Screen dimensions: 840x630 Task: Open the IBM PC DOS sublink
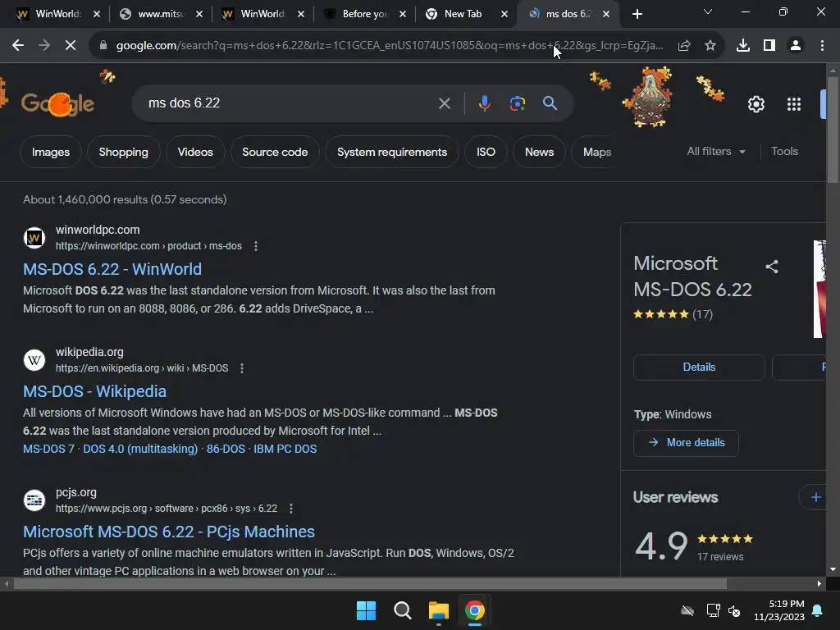(x=285, y=449)
